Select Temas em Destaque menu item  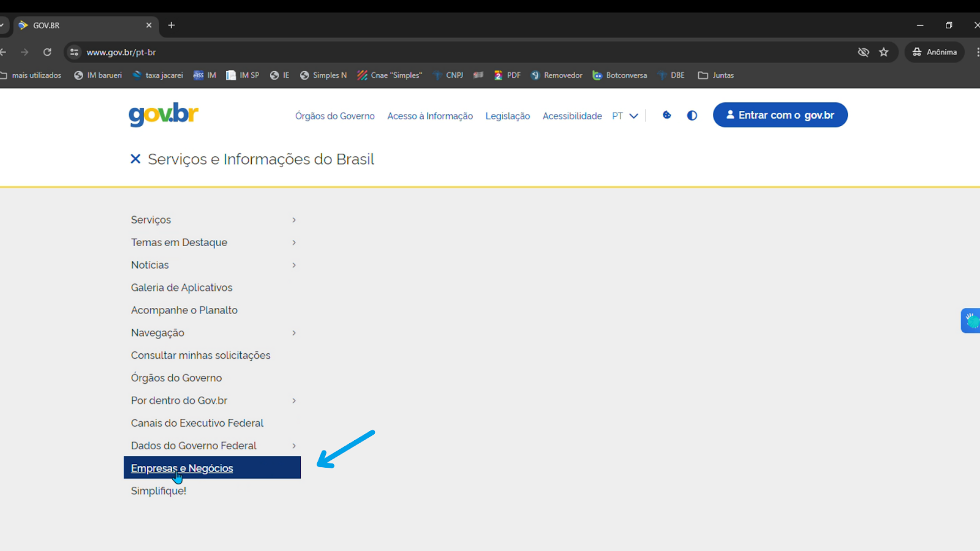[179, 242]
